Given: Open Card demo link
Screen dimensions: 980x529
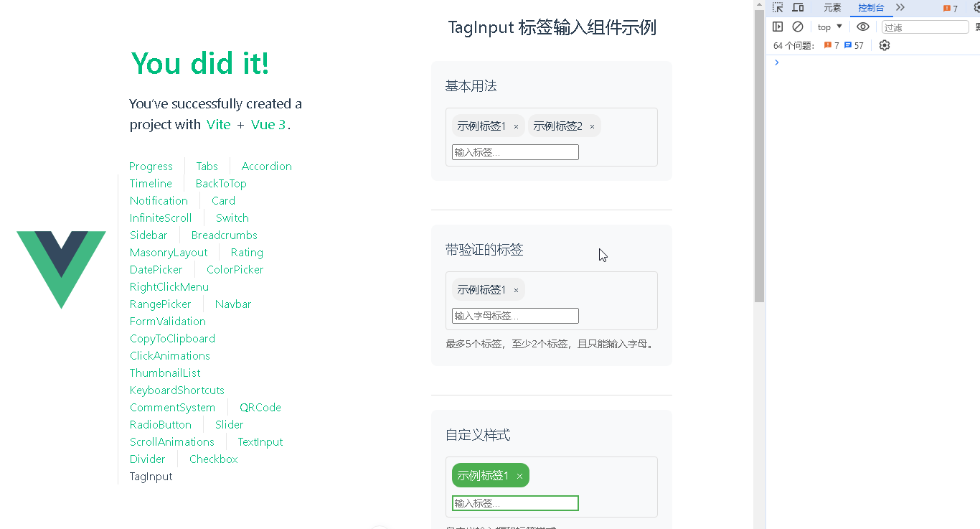Looking at the screenshot, I should click(x=223, y=200).
